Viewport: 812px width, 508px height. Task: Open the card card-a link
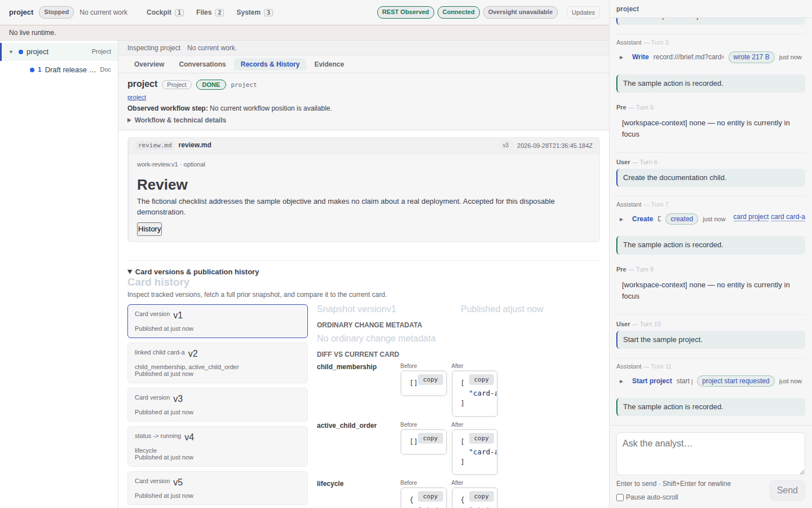[x=788, y=217]
